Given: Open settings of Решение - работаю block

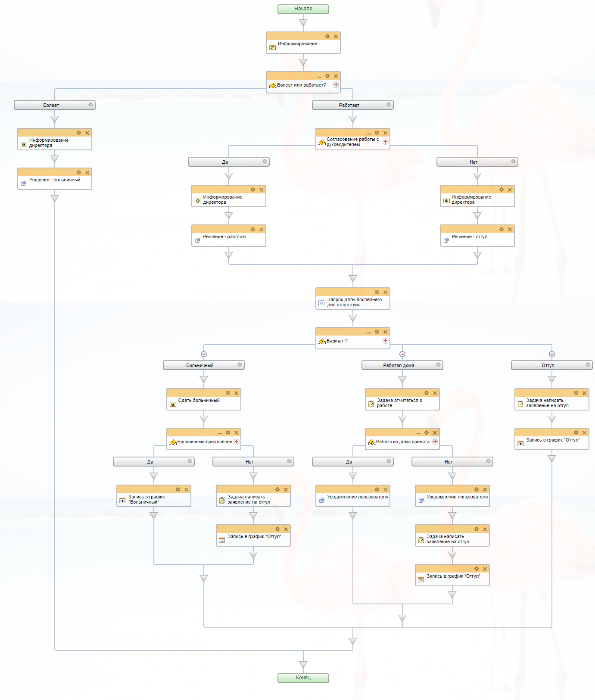Looking at the screenshot, I should click(253, 230).
